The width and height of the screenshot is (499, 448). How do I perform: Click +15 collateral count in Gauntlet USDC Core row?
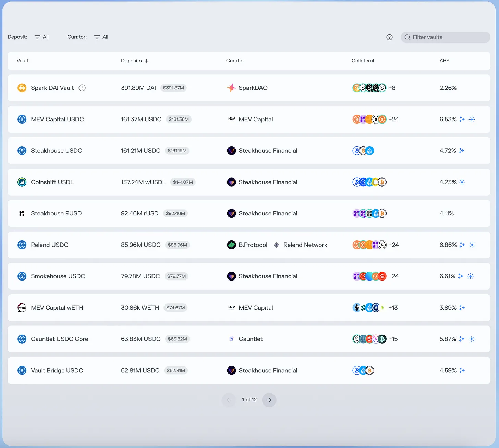click(x=393, y=339)
